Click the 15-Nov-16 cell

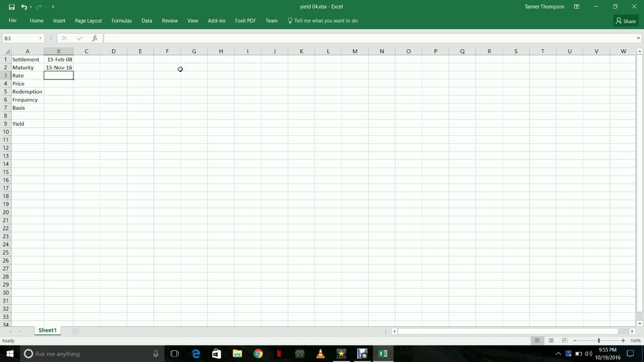click(58, 67)
